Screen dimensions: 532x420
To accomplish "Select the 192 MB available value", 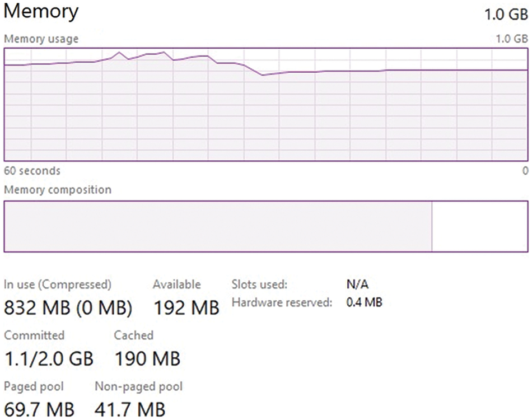I will (x=185, y=307).
